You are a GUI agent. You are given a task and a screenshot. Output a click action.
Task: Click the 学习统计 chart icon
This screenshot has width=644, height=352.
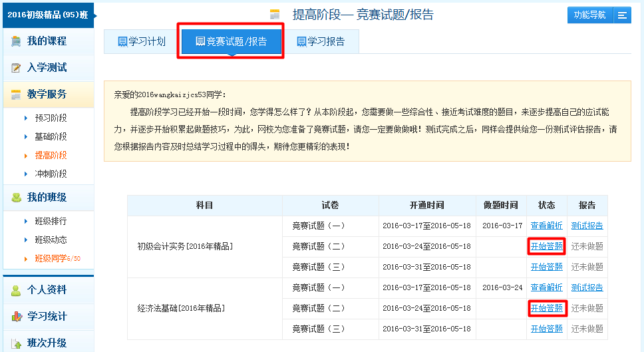pyautogui.click(x=16, y=317)
